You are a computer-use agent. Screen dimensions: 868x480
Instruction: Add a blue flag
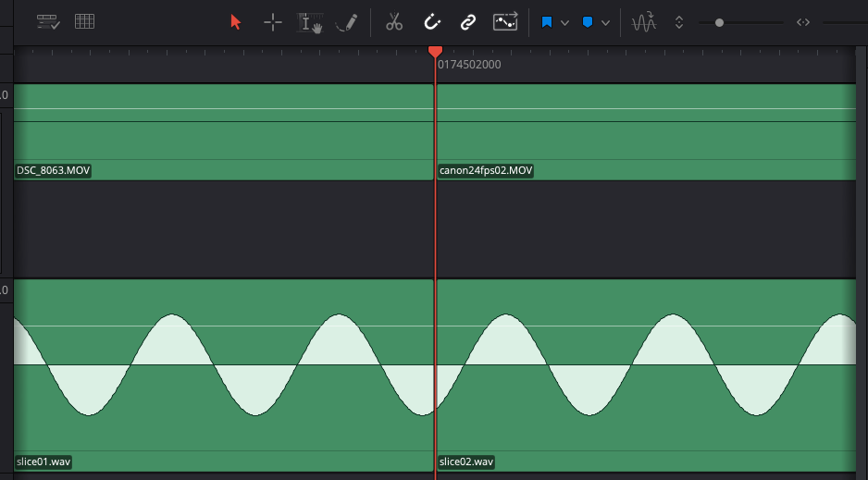click(x=547, y=22)
